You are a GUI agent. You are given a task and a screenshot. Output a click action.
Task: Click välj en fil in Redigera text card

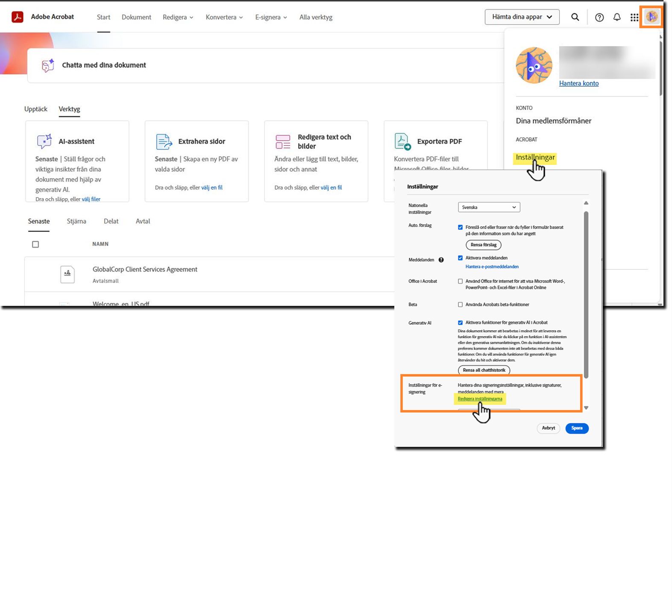332,188
